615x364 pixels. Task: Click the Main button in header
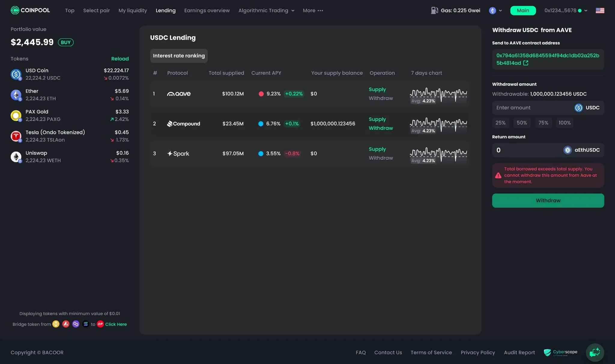[x=523, y=11]
